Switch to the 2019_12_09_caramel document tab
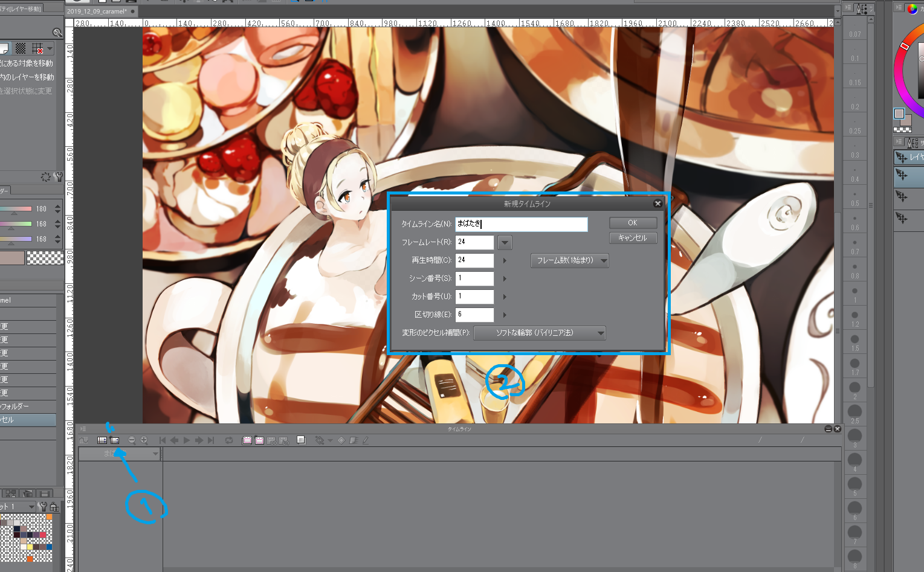 point(102,11)
